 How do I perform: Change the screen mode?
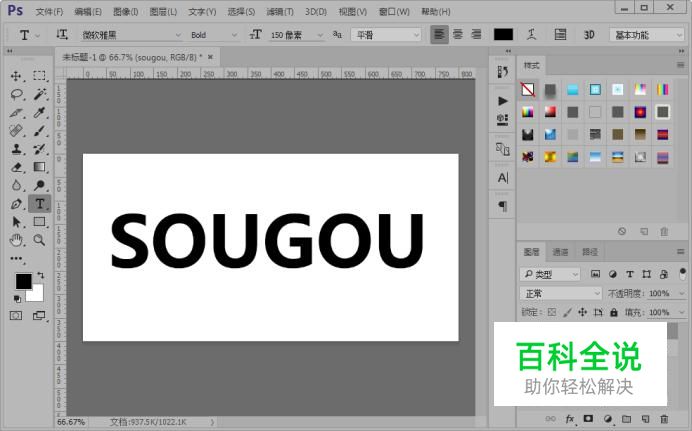click(x=39, y=316)
